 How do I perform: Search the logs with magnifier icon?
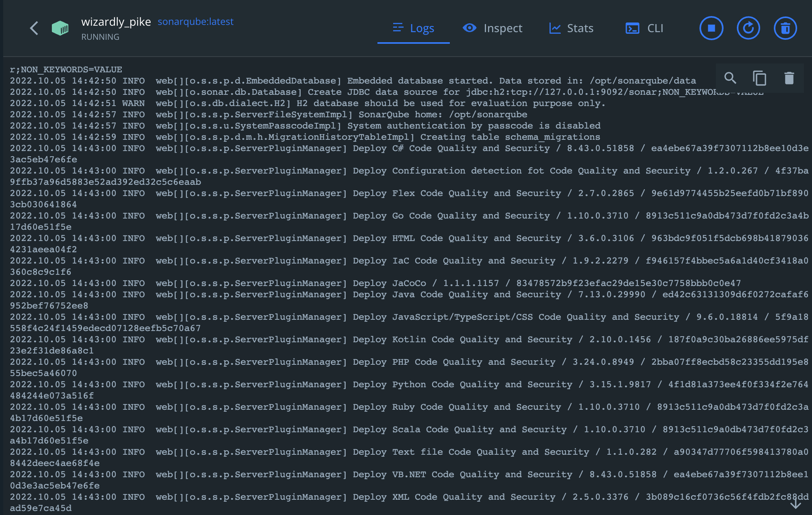(730, 78)
